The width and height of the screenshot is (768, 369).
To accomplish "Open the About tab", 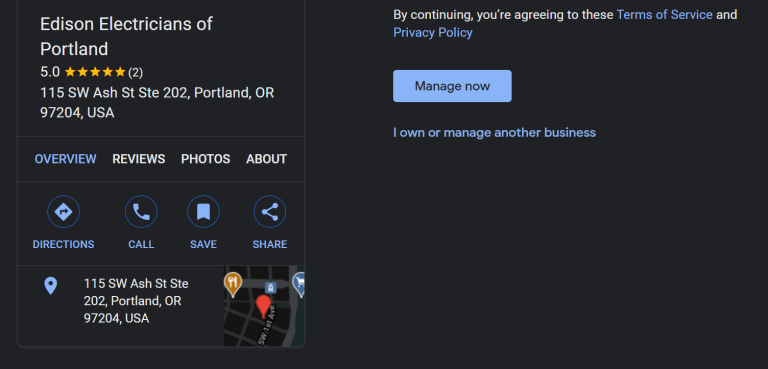I will pos(266,159).
